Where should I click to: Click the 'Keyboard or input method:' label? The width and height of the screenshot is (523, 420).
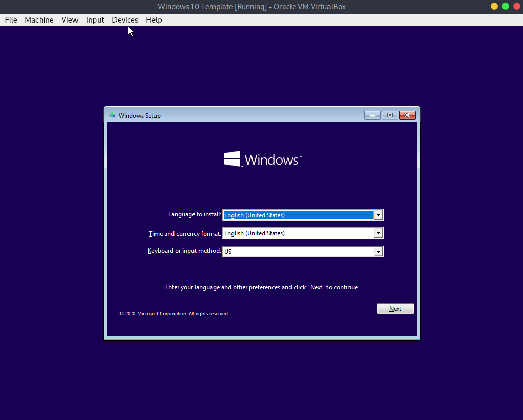point(184,251)
